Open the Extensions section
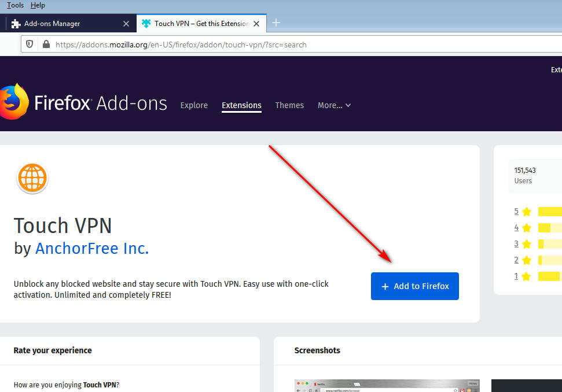Image resolution: width=562 pixels, height=392 pixels. (241, 105)
